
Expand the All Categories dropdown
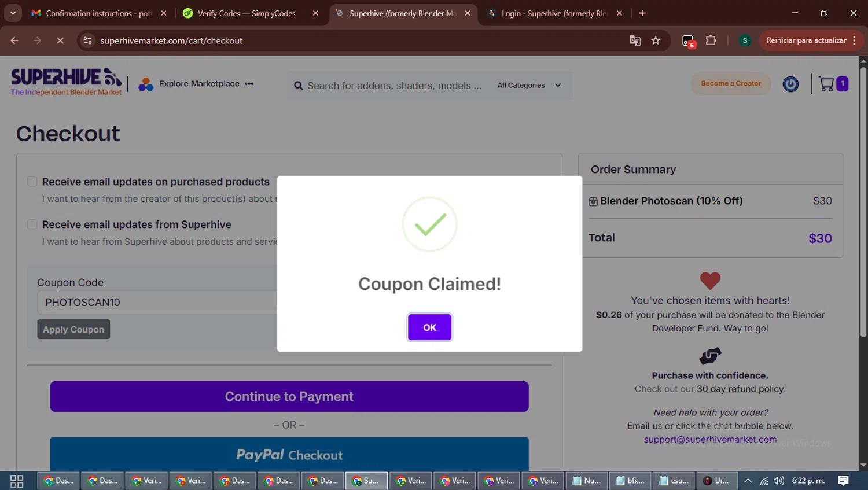coord(529,86)
